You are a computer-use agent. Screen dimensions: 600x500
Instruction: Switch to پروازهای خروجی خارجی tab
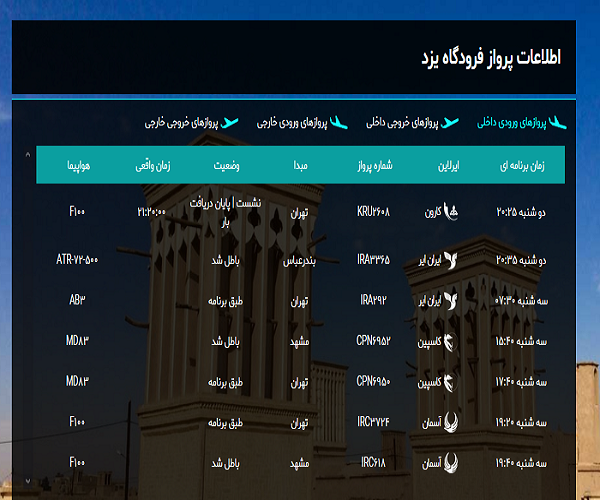(x=192, y=123)
